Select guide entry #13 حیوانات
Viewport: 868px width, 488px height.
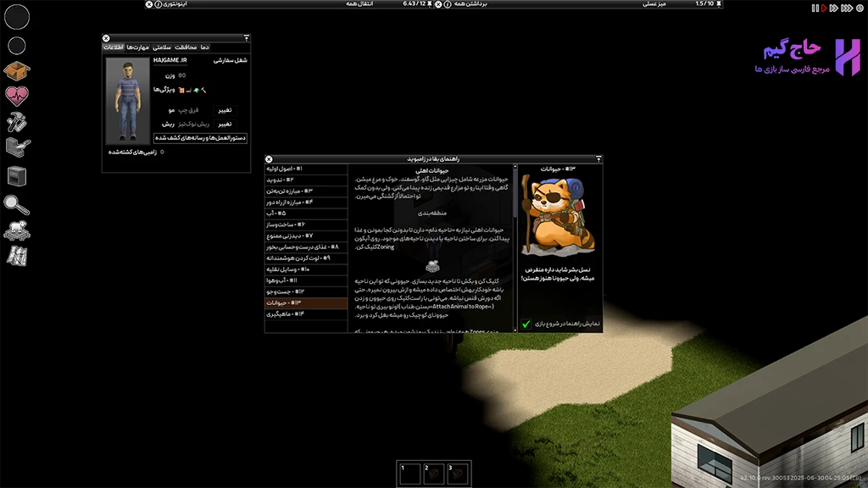[x=306, y=302]
